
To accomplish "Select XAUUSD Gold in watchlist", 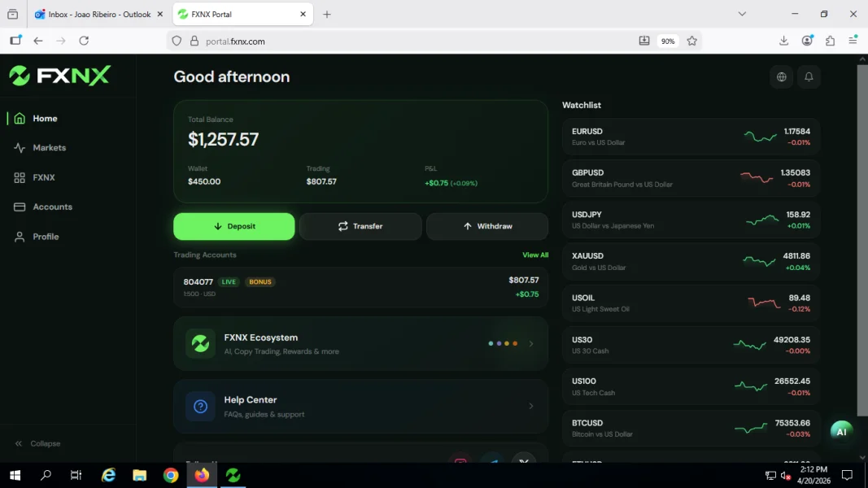I will coord(691,262).
